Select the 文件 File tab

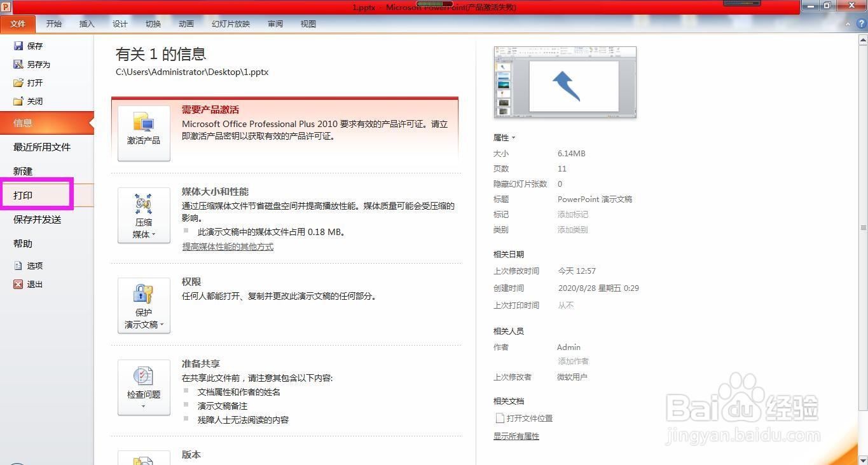click(x=18, y=24)
